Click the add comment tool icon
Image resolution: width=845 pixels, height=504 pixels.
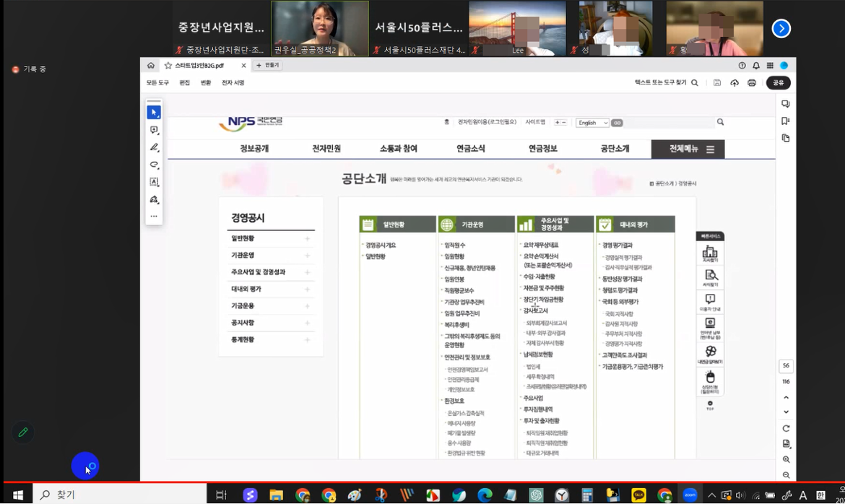coord(154,130)
